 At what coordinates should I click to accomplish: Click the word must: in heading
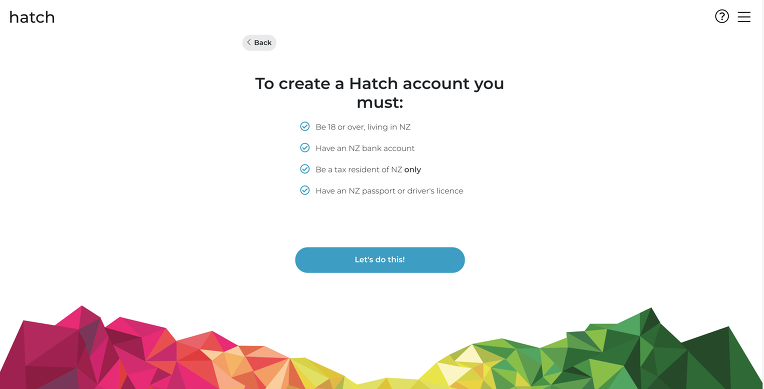tap(380, 103)
